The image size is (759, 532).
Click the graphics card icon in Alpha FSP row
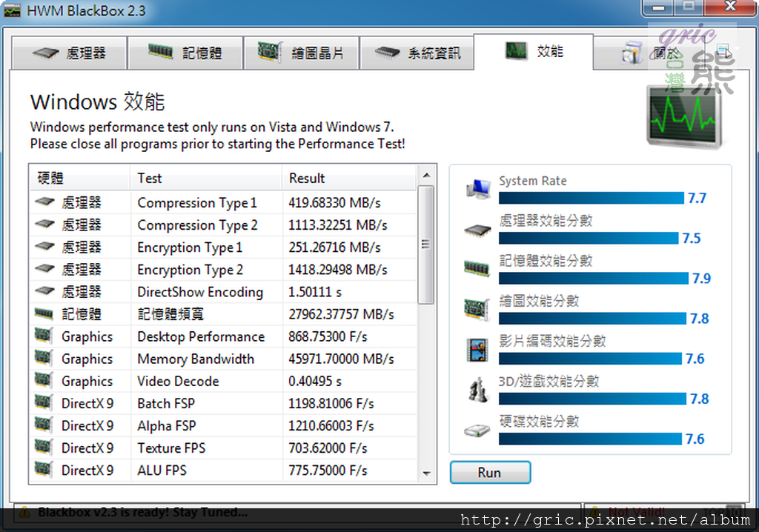click(44, 425)
